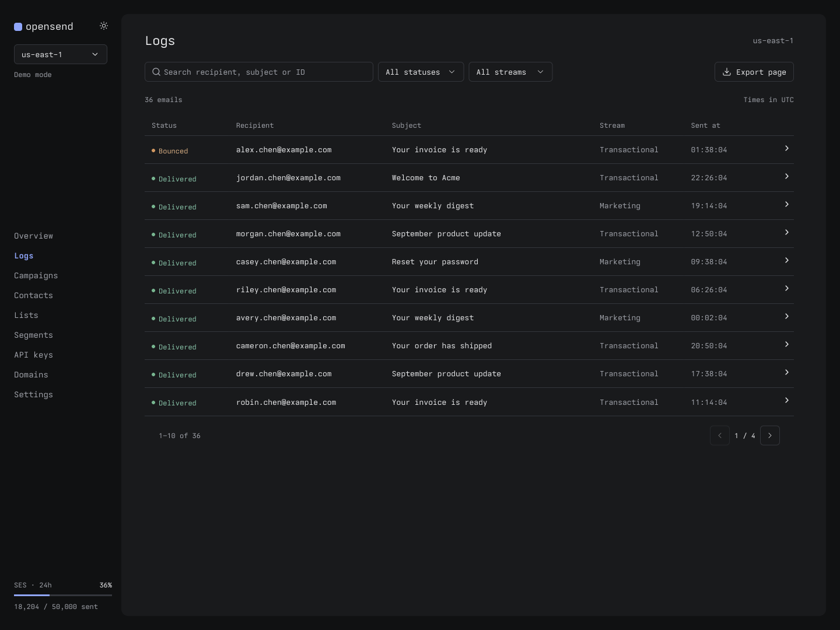
Task: Click the Status column header
Action: (164, 125)
